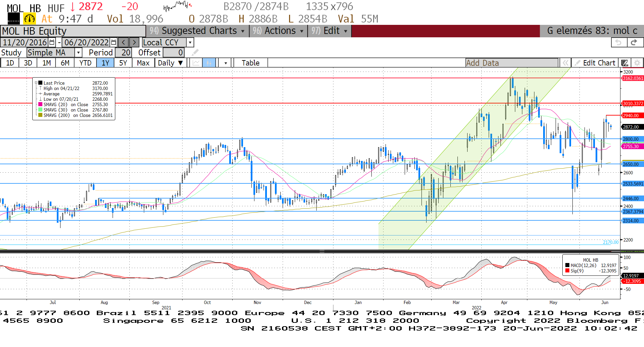Switch to line chart style icon
This screenshot has height=347, width=644.
196,63
